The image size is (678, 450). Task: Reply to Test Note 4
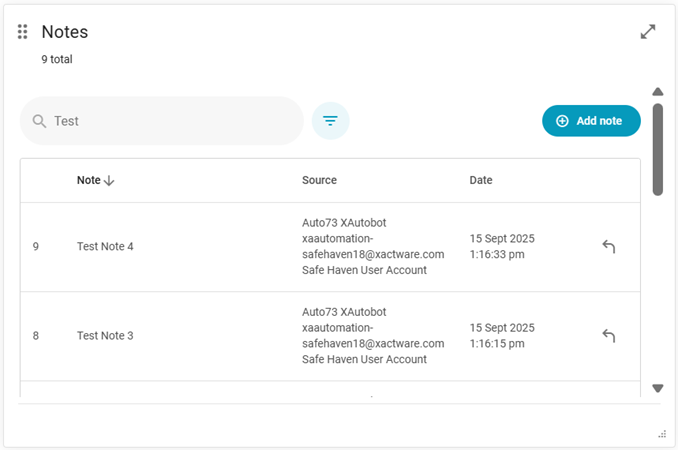[608, 247]
